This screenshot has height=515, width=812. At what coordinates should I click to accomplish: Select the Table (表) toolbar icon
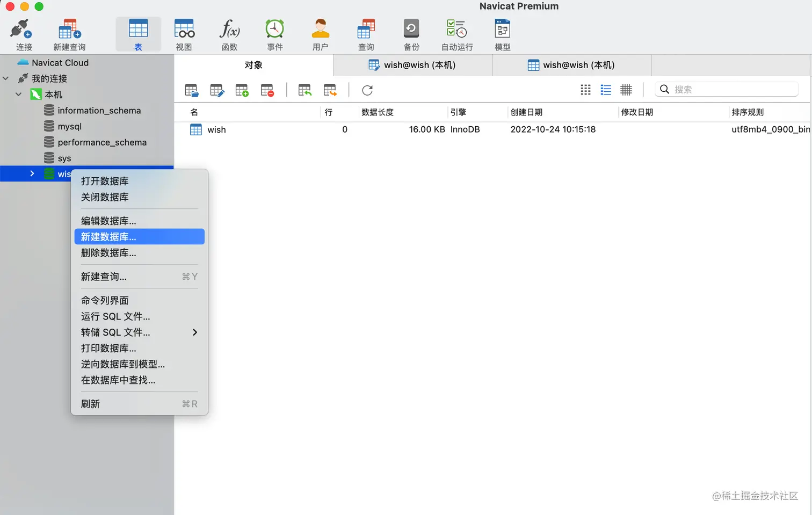point(138,34)
